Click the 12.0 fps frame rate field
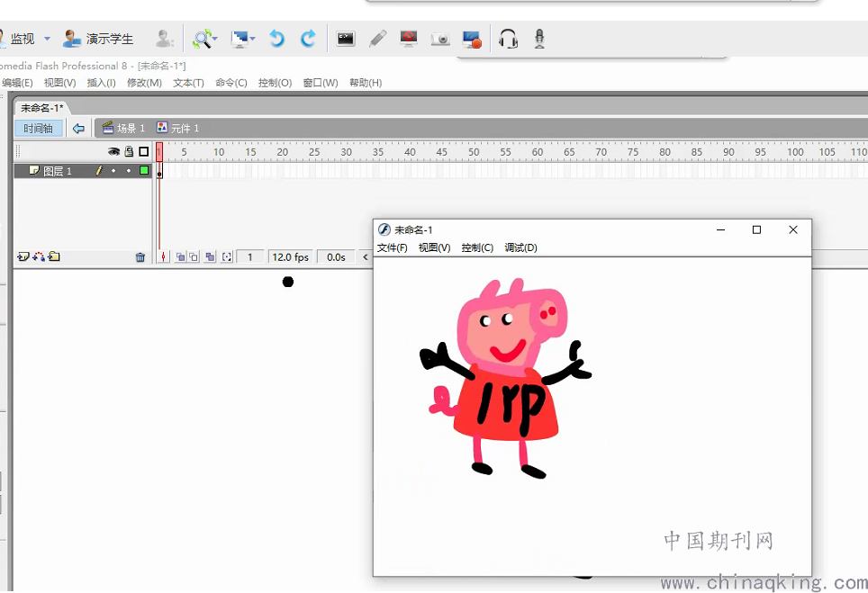 [x=291, y=257]
